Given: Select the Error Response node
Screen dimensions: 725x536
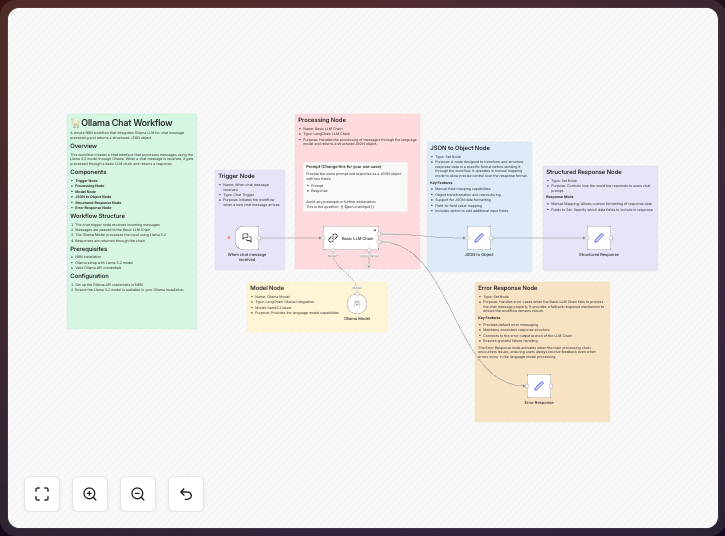Looking at the screenshot, I should coord(539,386).
